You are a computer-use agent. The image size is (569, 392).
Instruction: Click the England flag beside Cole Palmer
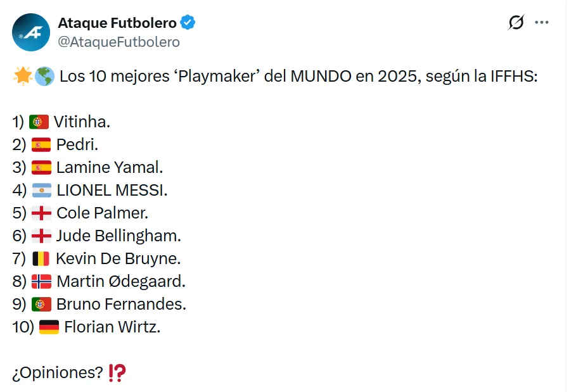pos(41,213)
